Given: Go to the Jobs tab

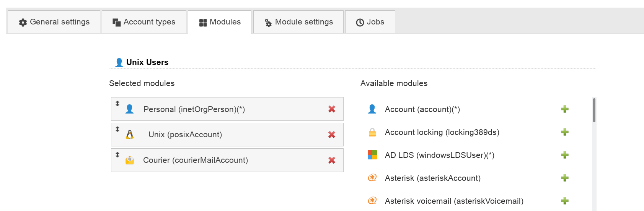Looking at the screenshot, I should [370, 22].
